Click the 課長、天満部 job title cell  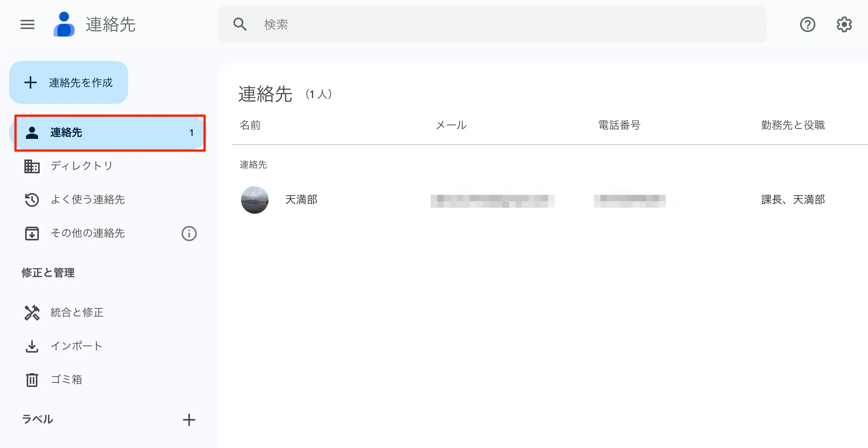click(793, 200)
